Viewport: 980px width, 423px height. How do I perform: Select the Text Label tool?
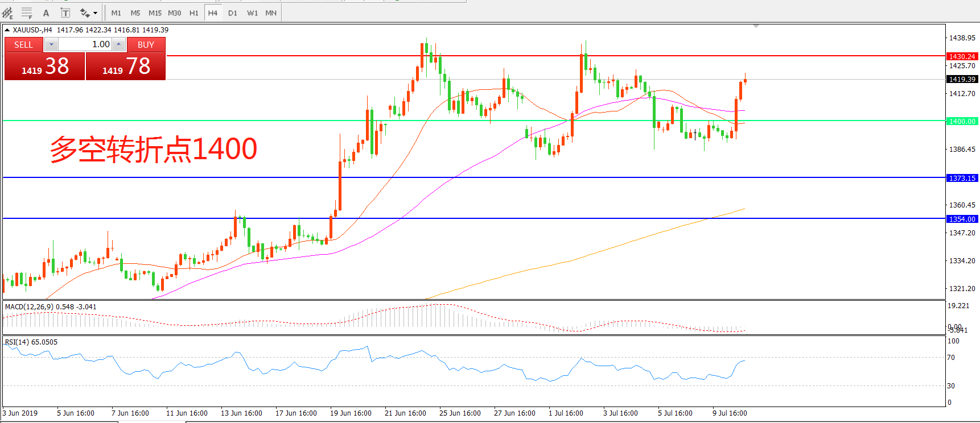(65, 13)
